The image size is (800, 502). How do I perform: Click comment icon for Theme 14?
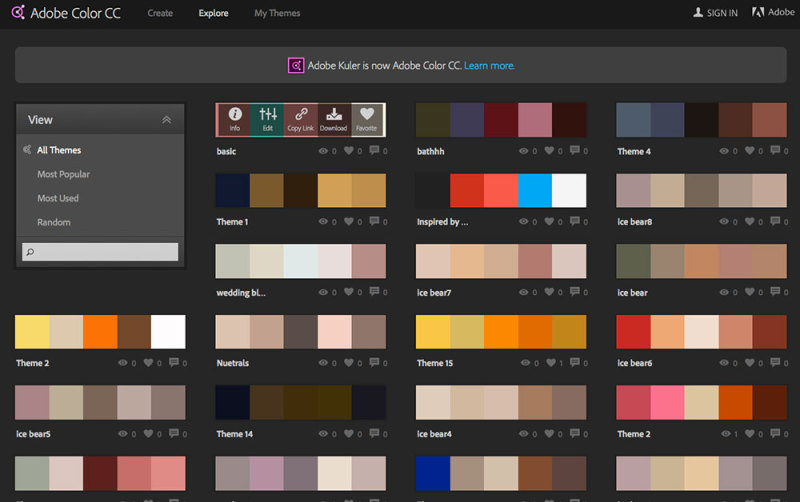(374, 433)
